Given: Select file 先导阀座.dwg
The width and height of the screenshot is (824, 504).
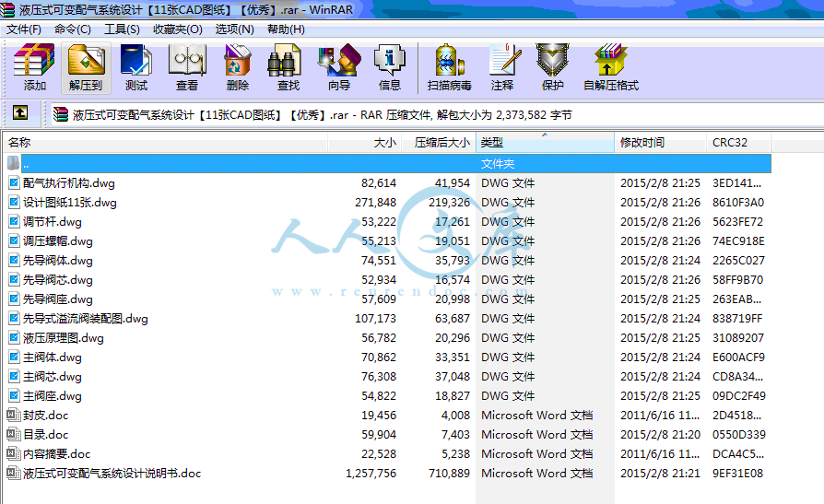Looking at the screenshot, I should click(x=58, y=299).
